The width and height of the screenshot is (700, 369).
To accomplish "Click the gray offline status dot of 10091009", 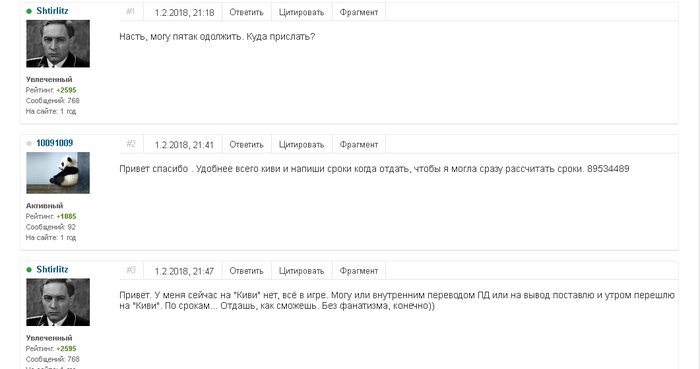I will click(x=29, y=143).
